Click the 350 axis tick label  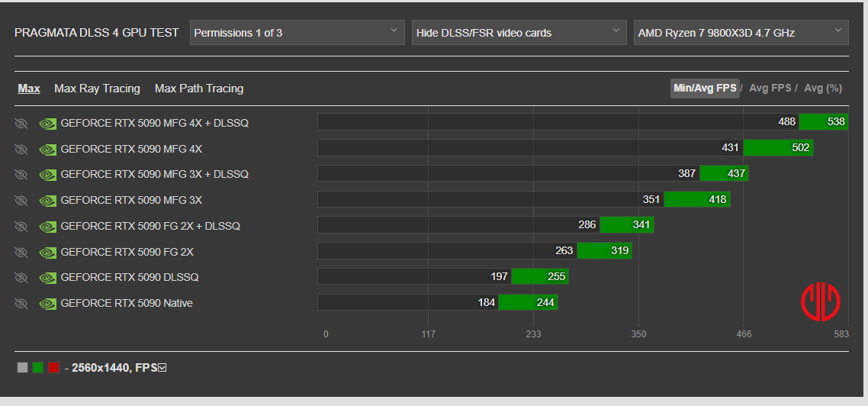tap(639, 334)
